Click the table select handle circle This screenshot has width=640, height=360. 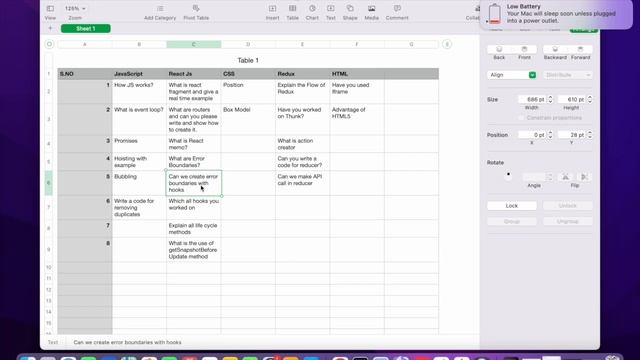pyautogui.click(x=49, y=44)
